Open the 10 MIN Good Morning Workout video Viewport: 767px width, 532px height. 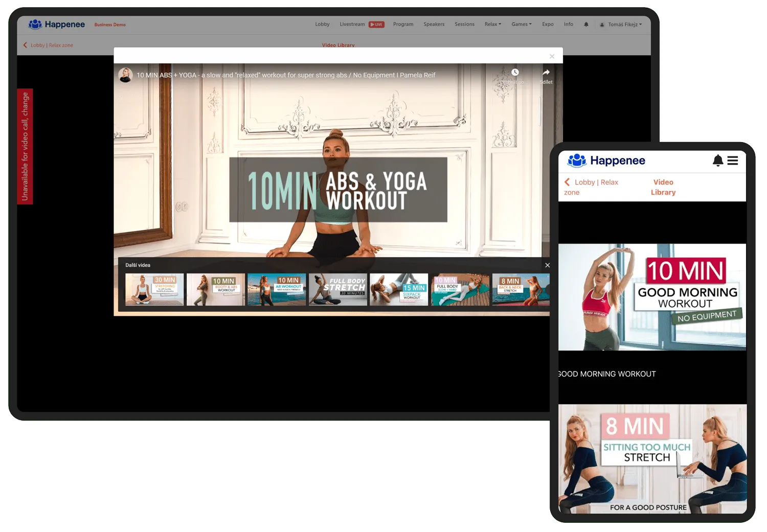coord(652,297)
